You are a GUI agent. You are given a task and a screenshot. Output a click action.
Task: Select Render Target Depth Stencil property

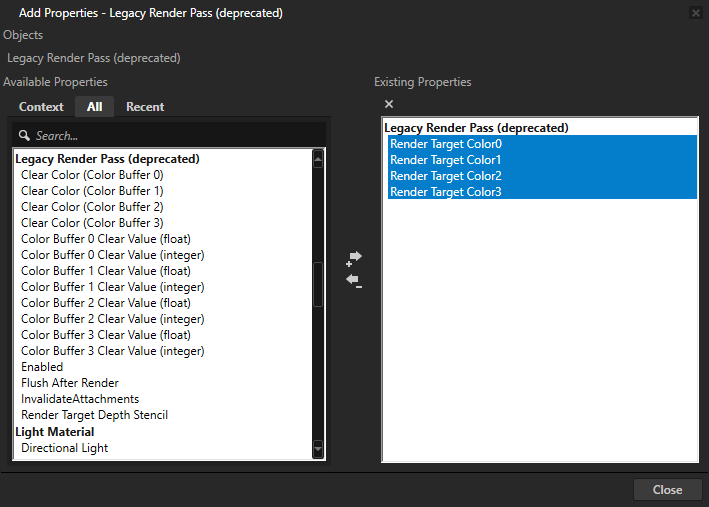point(94,415)
